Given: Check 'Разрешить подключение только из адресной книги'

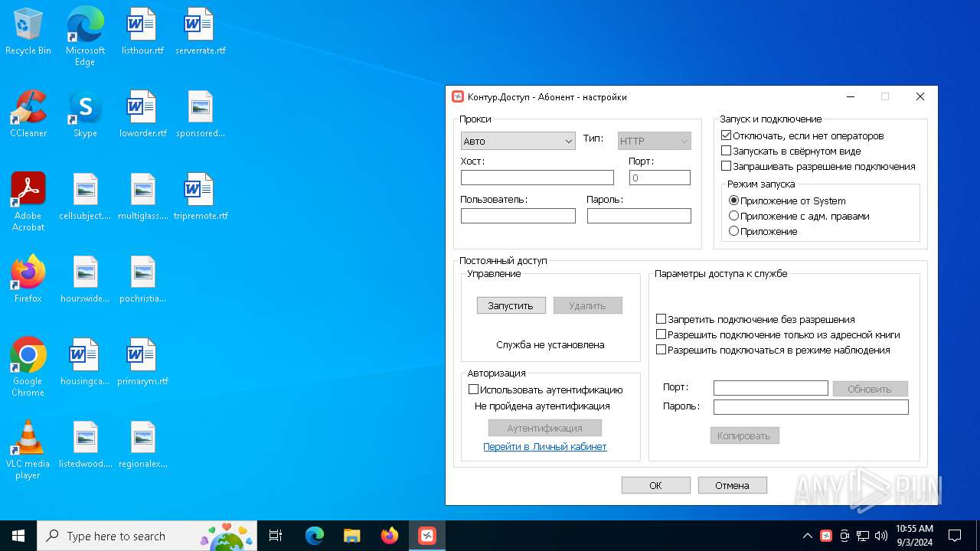Looking at the screenshot, I should (x=661, y=334).
